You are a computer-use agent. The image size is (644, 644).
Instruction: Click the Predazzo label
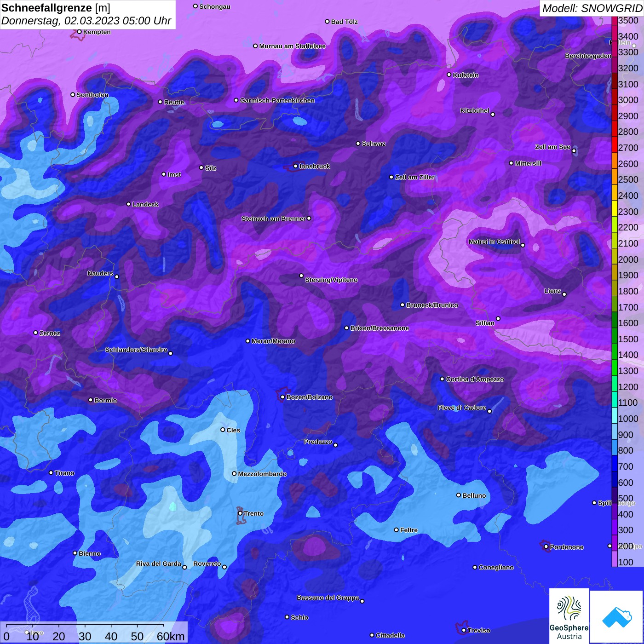pos(318,442)
